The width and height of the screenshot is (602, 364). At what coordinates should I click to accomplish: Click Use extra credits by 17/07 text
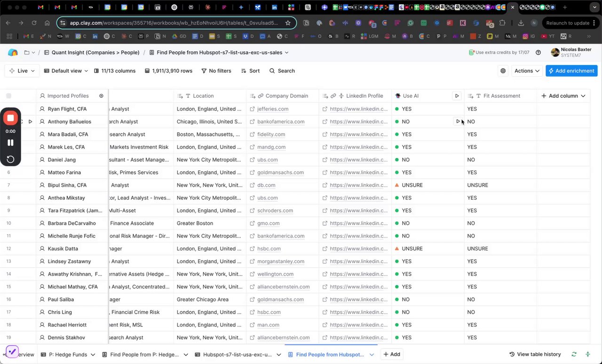coord(502,53)
